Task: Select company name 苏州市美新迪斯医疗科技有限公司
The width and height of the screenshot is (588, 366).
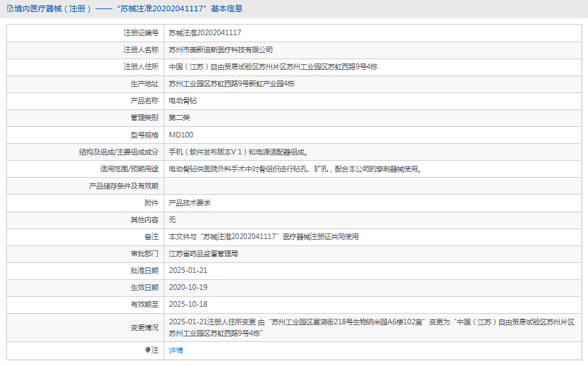Action: [x=221, y=50]
